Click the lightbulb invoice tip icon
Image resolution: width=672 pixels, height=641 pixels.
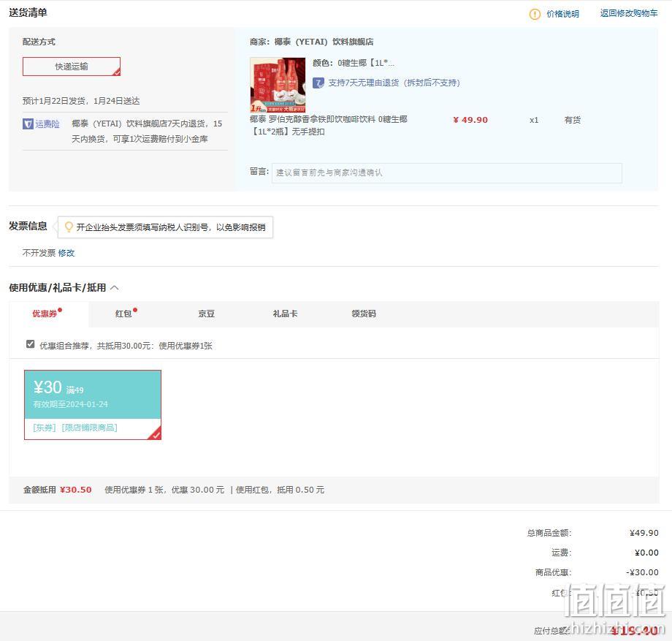(x=69, y=227)
